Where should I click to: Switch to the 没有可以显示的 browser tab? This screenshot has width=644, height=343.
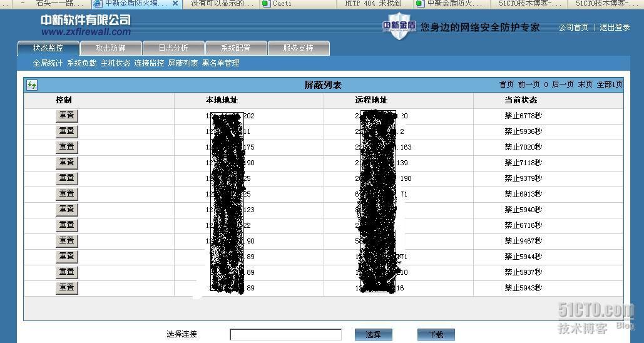tap(222, 3)
